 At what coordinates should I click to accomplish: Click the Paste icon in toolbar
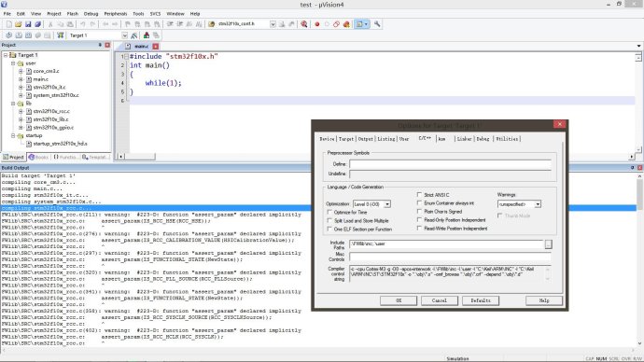[x=70, y=24]
